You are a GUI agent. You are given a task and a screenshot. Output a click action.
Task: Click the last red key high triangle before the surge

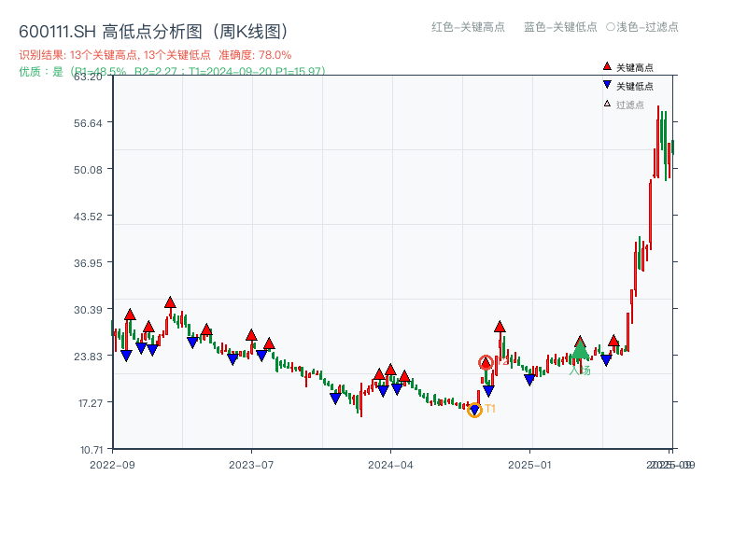click(x=613, y=341)
